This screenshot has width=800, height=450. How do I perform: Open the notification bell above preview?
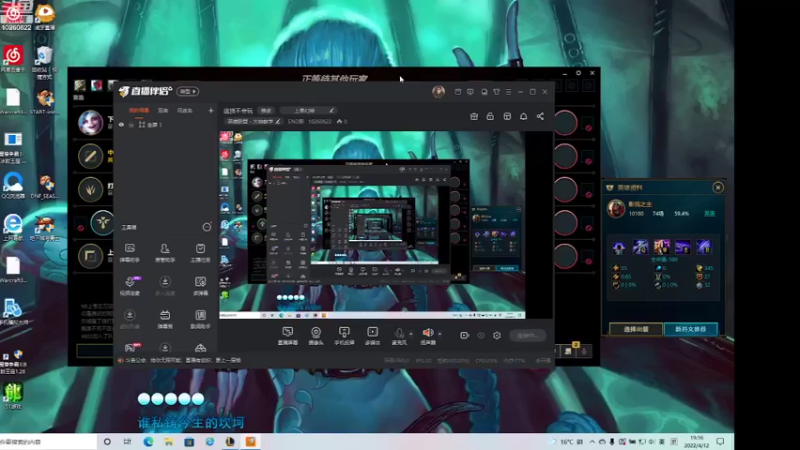pos(523,116)
